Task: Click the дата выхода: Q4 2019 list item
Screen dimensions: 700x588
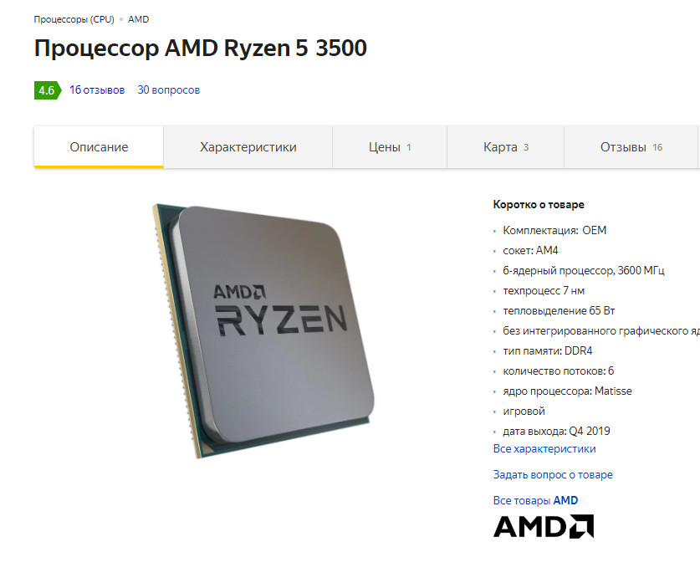Action: pyautogui.click(x=556, y=432)
